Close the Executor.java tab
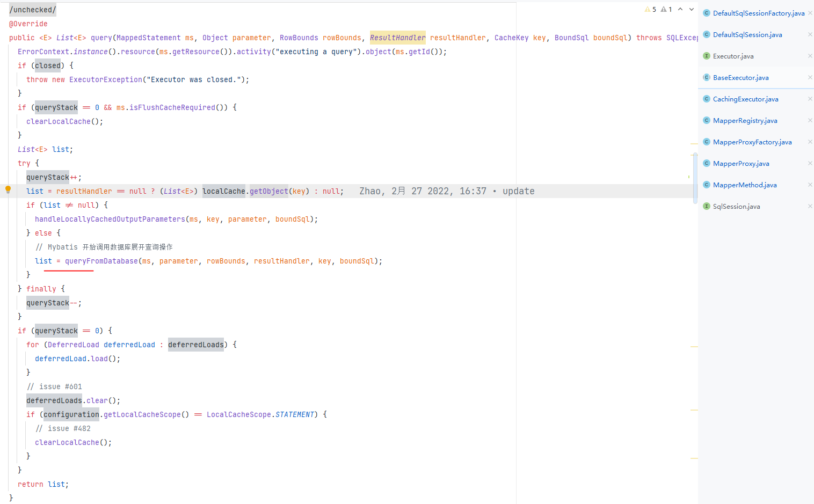814x504 pixels. tap(810, 56)
